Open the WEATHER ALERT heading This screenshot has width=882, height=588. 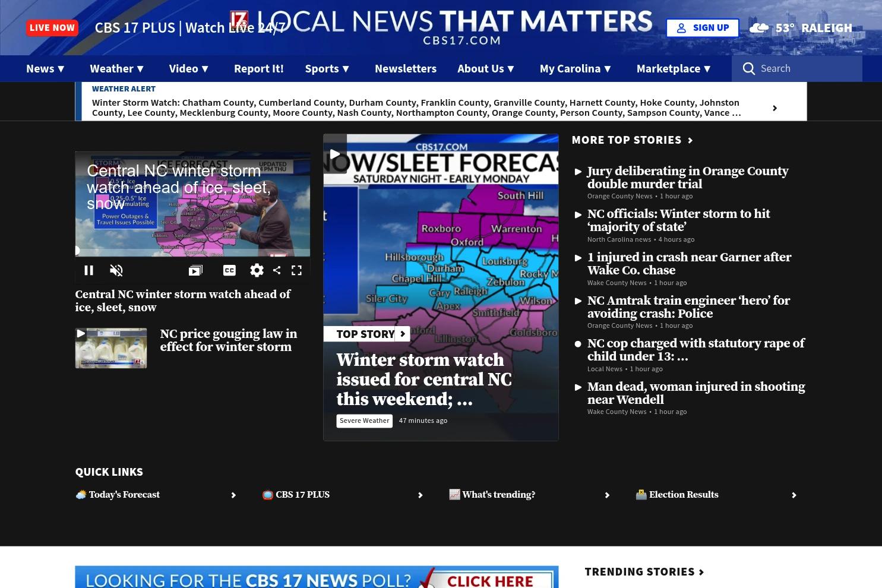[x=124, y=88]
